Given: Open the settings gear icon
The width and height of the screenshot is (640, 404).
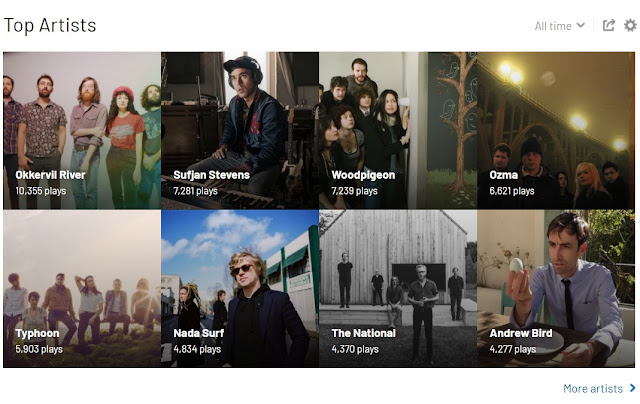Looking at the screenshot, I should tap(630, 25).
